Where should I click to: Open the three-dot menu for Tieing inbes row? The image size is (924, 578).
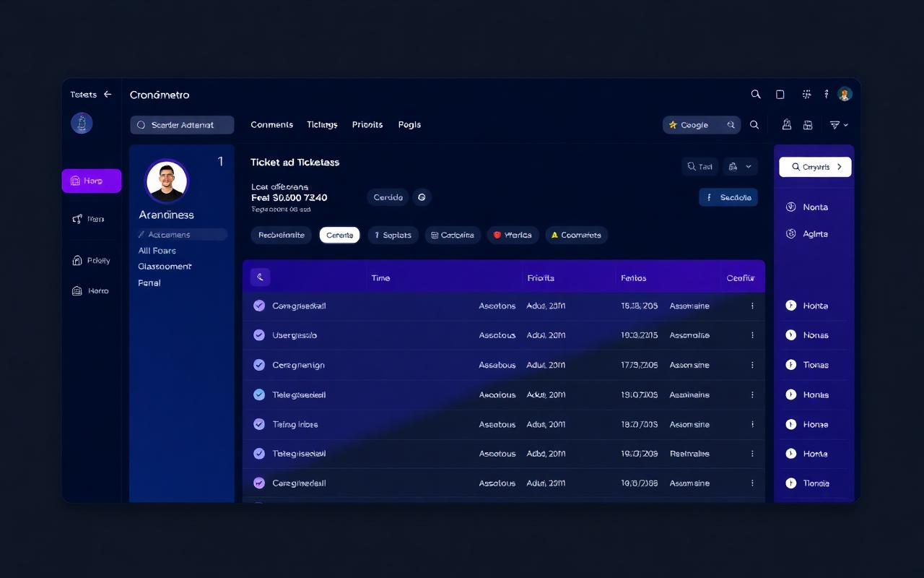point(752,424)
